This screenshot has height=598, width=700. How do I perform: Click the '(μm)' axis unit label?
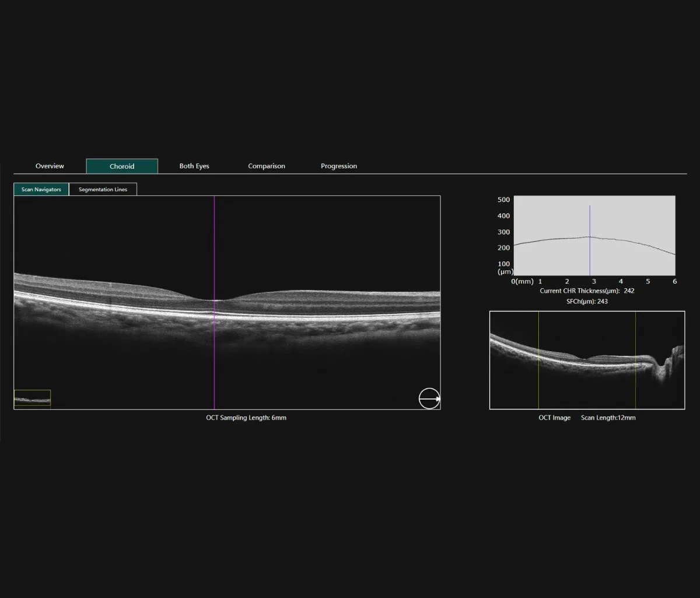505,272
